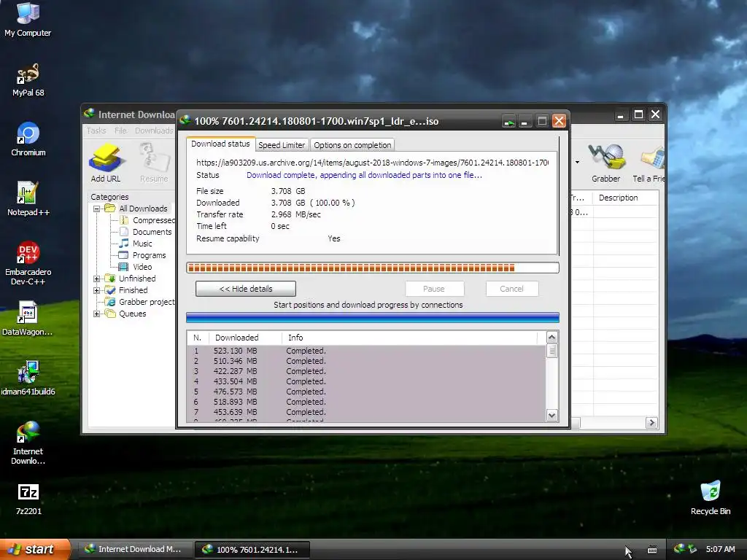
Task: Select the Video category
Action: [136, 267]
